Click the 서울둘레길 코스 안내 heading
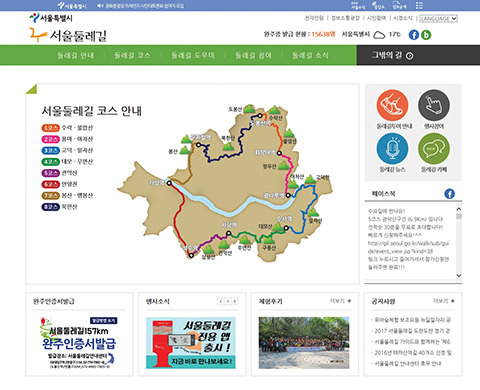Viewport: 480px width, 390px height. [92, 111]
